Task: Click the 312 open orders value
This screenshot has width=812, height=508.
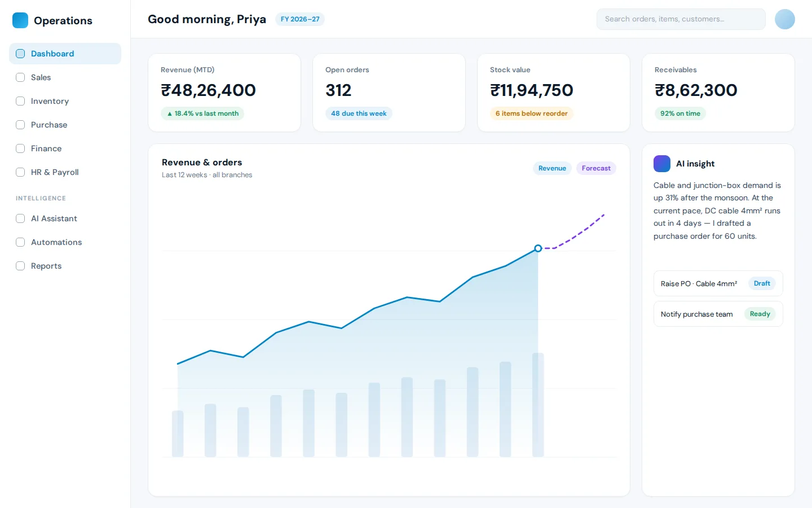Action: 338,90
